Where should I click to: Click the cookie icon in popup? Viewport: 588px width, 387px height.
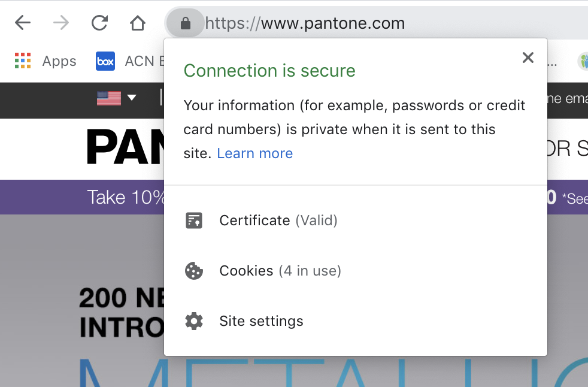pyautogui.click(x=194, y=271)
